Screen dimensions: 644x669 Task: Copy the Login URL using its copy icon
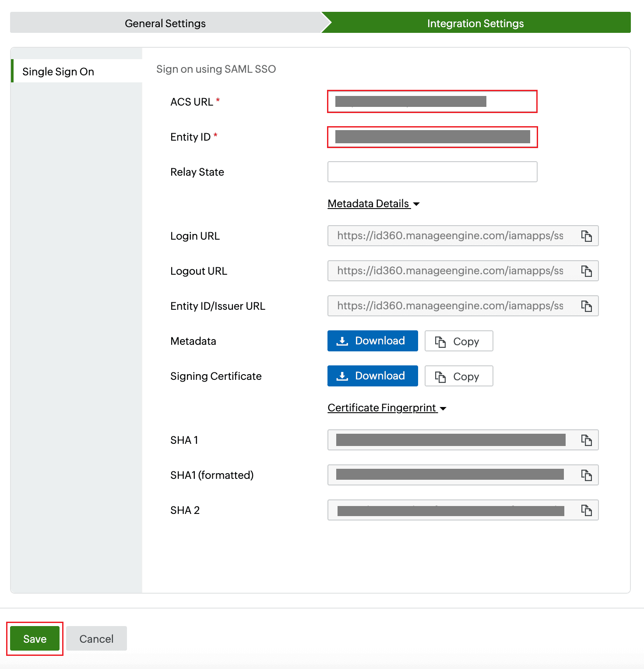click(x=586, y=236)
